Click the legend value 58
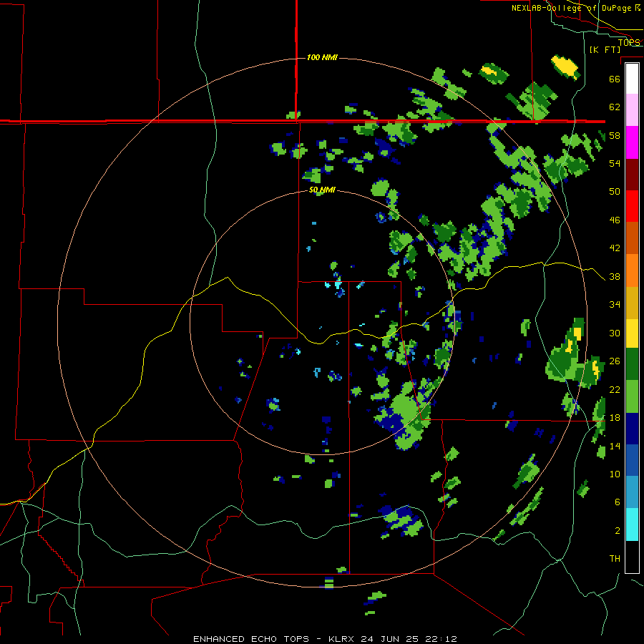The image size is (644, 644). [x=615, y=135]
